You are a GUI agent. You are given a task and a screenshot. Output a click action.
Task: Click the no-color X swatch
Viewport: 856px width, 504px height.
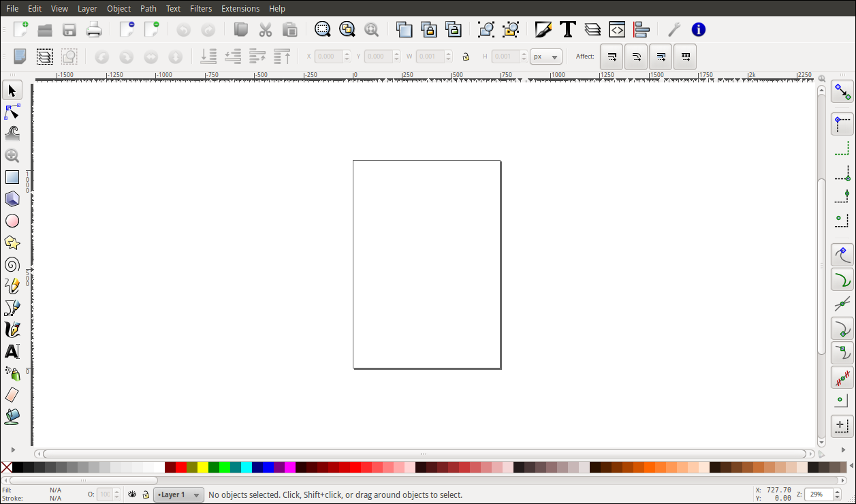coord(6,467)
